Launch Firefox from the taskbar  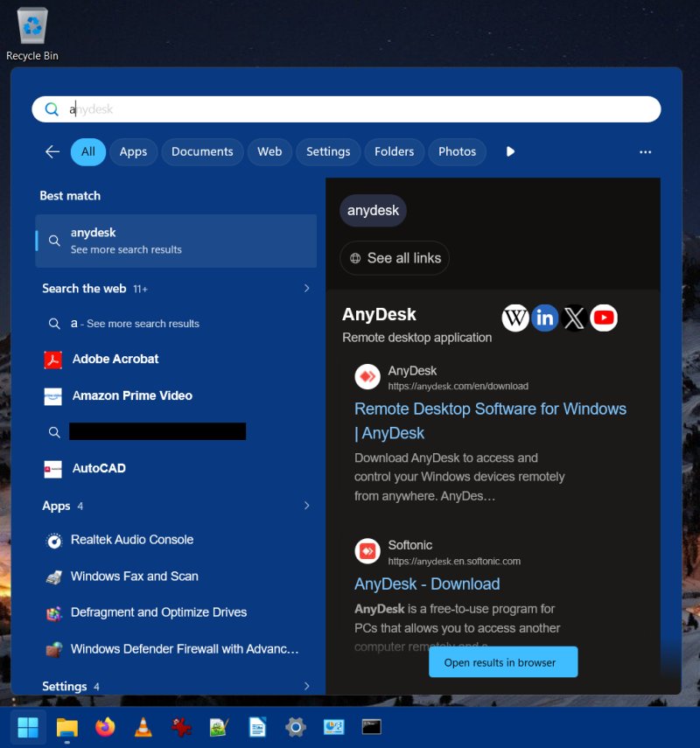(105, 727)
